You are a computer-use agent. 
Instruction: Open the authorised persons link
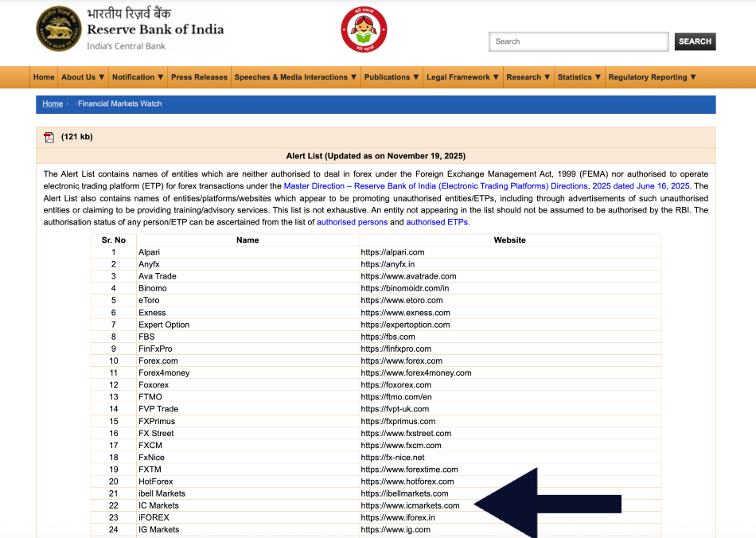pyautogui.click(x=352, y=222)
